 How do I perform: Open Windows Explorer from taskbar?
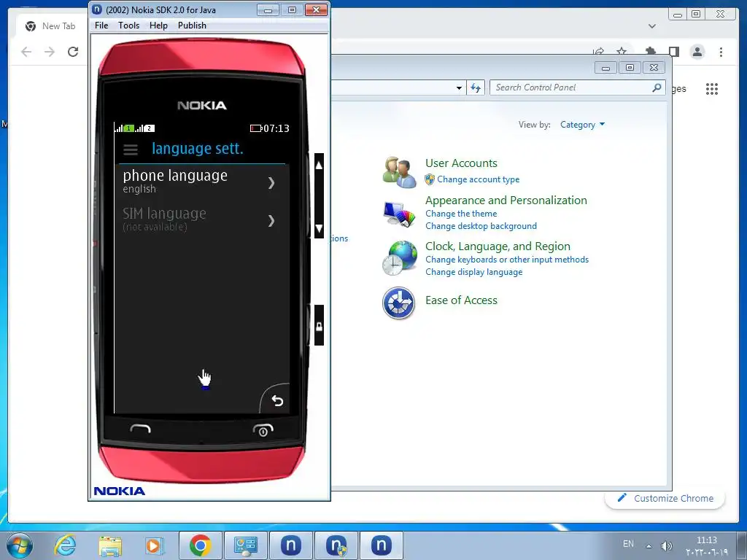point(110,545)
